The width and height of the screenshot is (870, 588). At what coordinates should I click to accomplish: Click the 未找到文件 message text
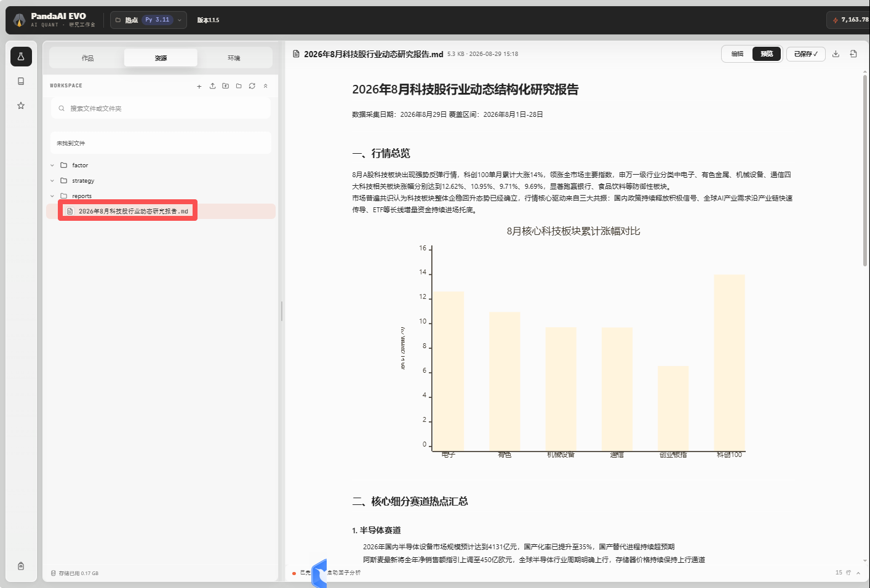(71, 143)
